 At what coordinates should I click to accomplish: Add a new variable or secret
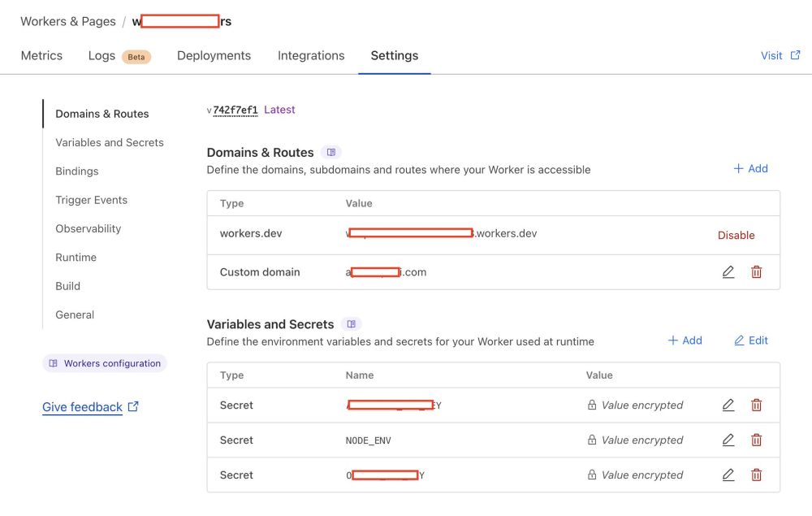pyautogui.click(x=685, y=340)
